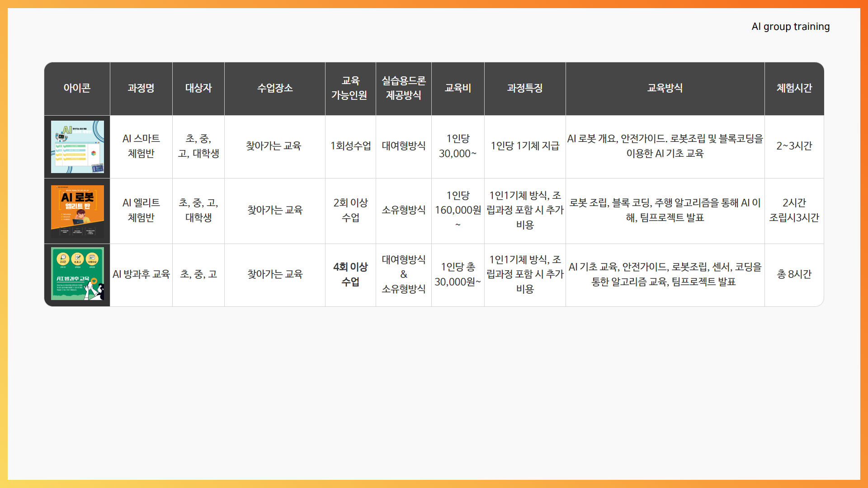Select the 교육비 column header

pyautogui.click(x=458, y=89)
